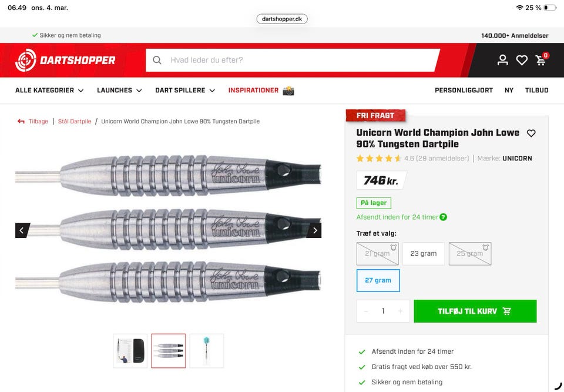Select the 27 gram option
564x392 pixels.
coord(378,280)
